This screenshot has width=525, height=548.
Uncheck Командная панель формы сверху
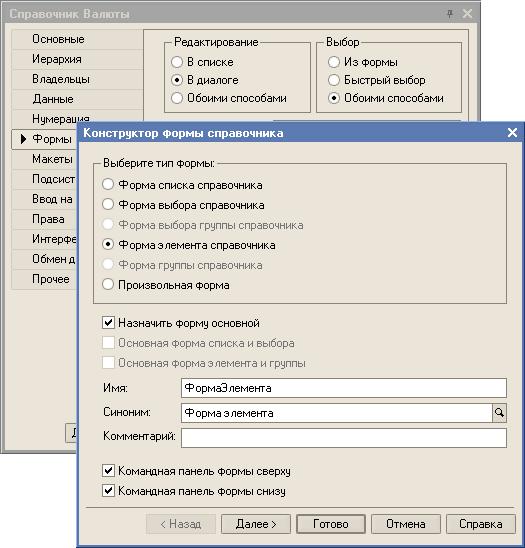pos(108,471)
